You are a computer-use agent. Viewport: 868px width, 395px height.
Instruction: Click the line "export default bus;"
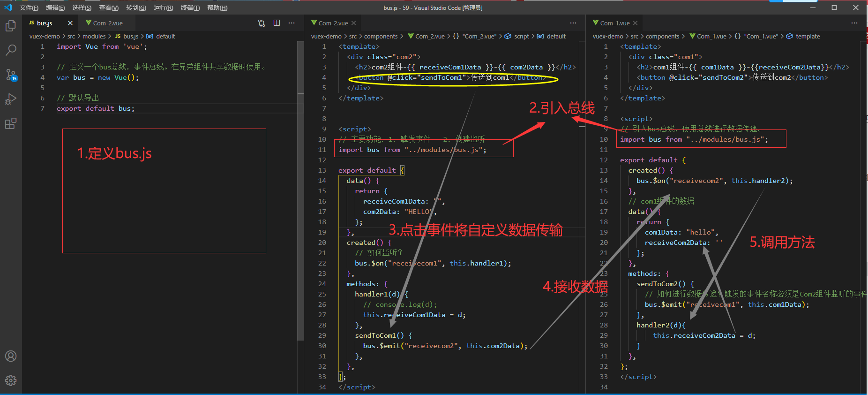click(x=96, y=108)
